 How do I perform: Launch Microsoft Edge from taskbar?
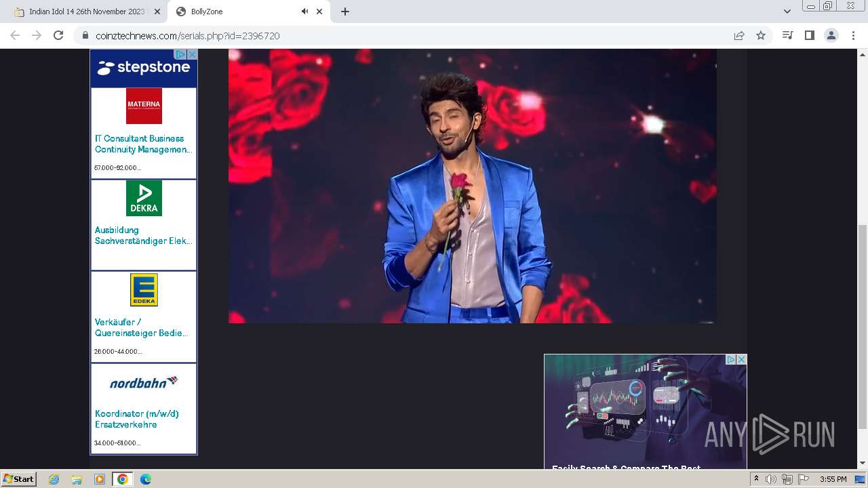[x=146, y=479]
